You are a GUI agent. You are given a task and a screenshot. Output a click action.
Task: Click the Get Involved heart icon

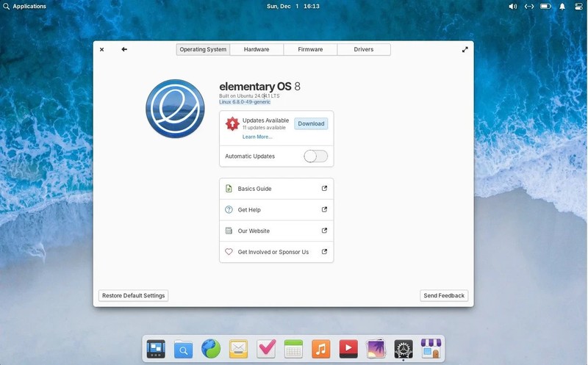tap(229, 252)
